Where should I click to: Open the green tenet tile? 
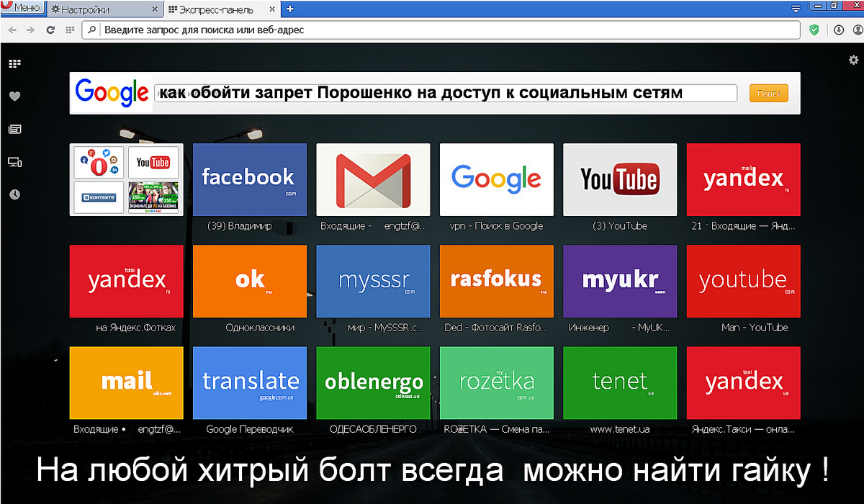coord(620,383)
